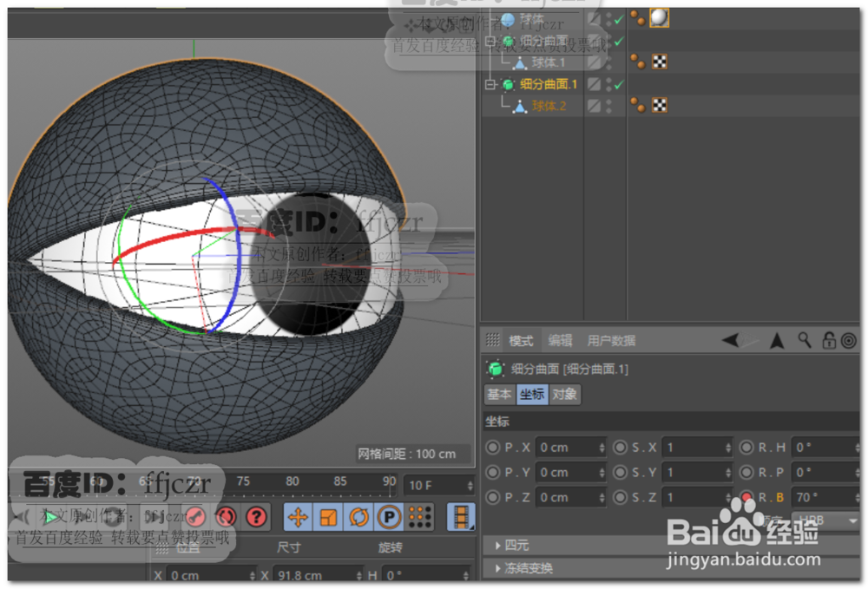Open the 编辑 menu

560,340
